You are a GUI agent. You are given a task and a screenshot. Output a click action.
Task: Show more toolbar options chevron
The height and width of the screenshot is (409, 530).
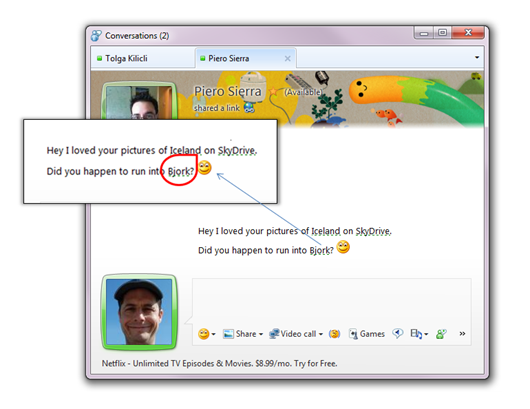click(x=462, y=334)
